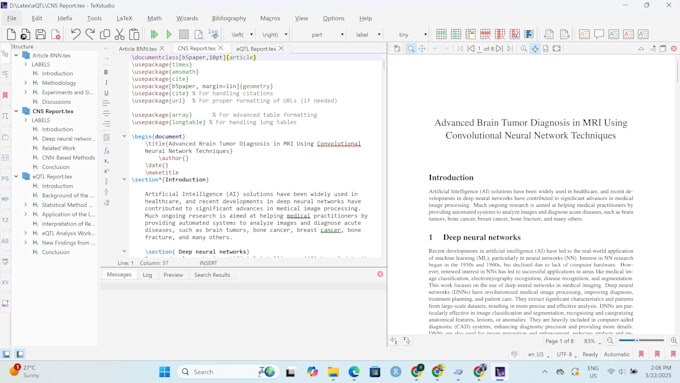
Task: Select Related Work in structure tree
Action: (59, 148)
